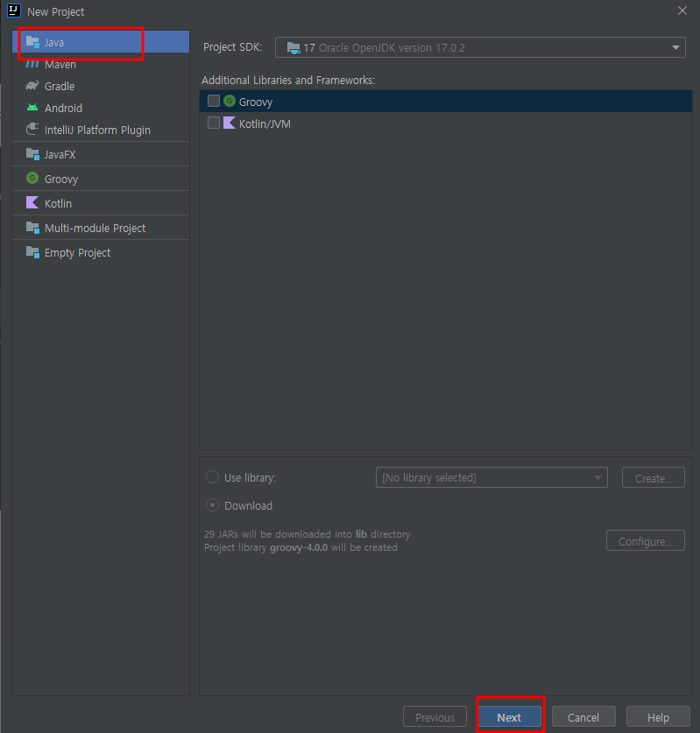Viewport: 700px width, 733px height.
Task: Select the Java project type icon
Action: (32, 42)
